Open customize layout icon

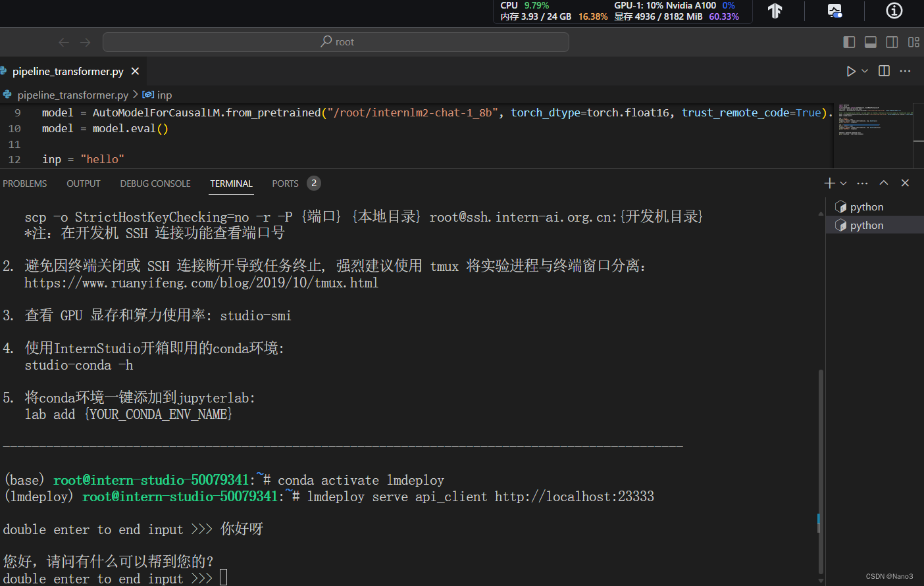tap(913, 42)
